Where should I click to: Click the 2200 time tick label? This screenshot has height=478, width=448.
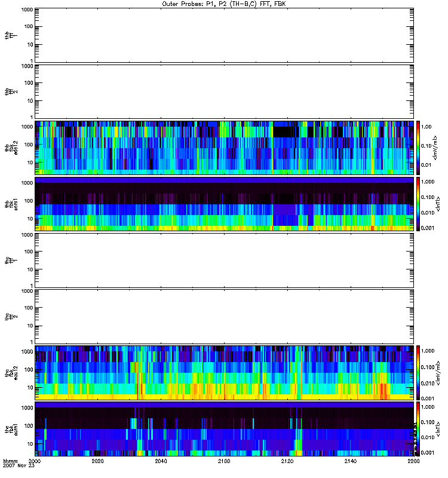pos(413,461)
